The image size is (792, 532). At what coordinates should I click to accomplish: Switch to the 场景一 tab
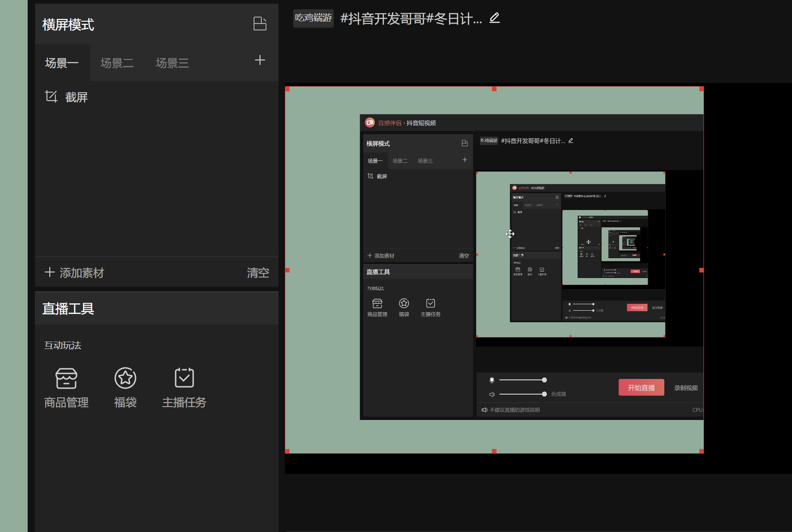point(62,63)
